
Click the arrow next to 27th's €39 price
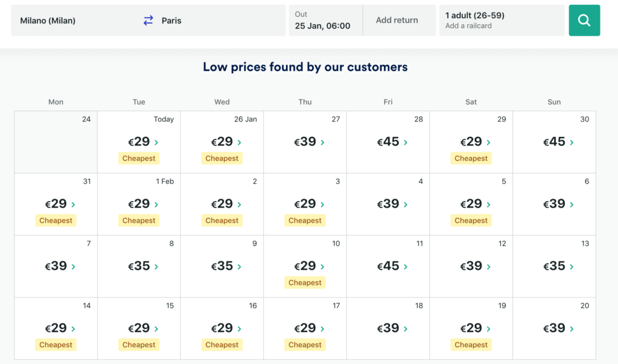[322, 142]
